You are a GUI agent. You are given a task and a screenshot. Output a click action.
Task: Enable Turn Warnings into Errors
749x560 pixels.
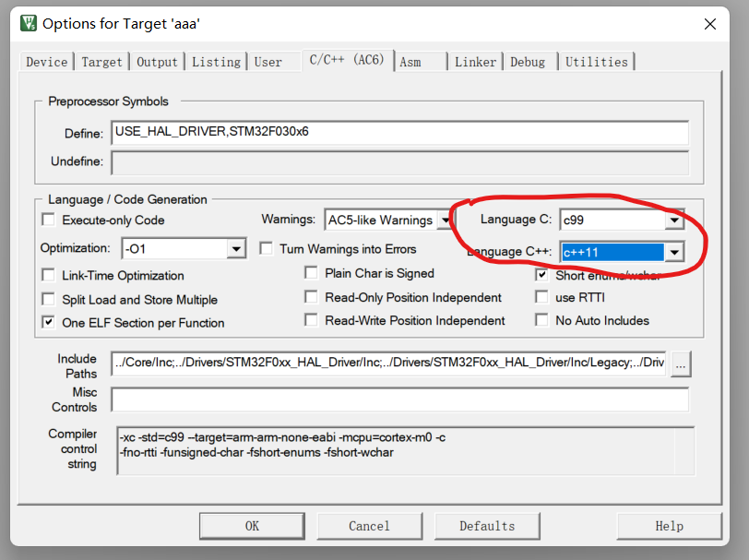click(266, 248)
